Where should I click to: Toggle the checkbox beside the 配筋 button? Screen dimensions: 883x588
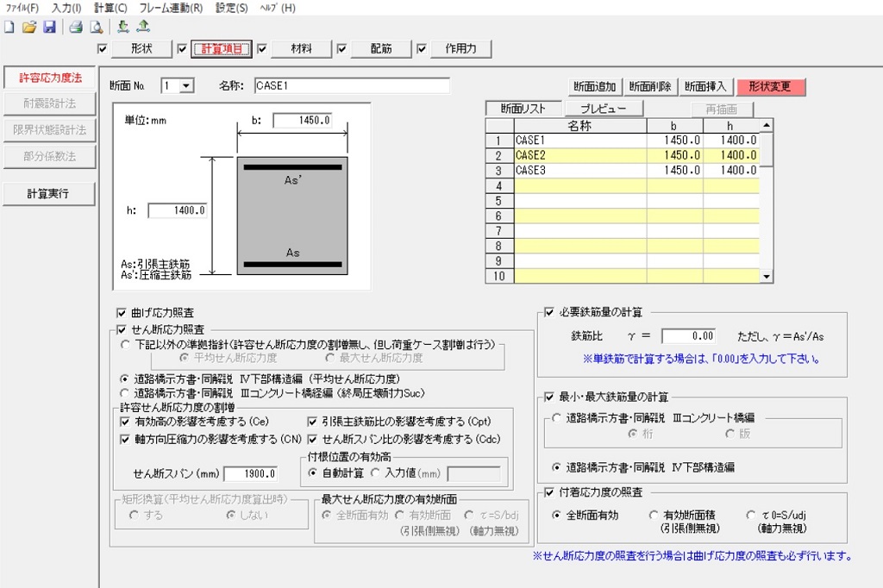point(341,49)
